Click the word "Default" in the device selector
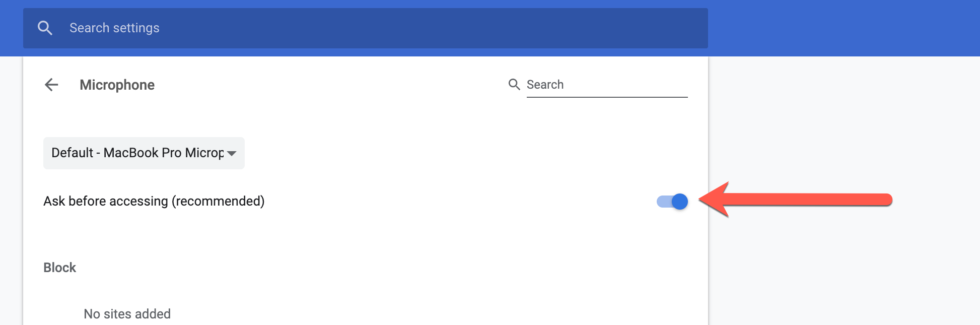Screen dimensions: 980x325 [73, 153]
